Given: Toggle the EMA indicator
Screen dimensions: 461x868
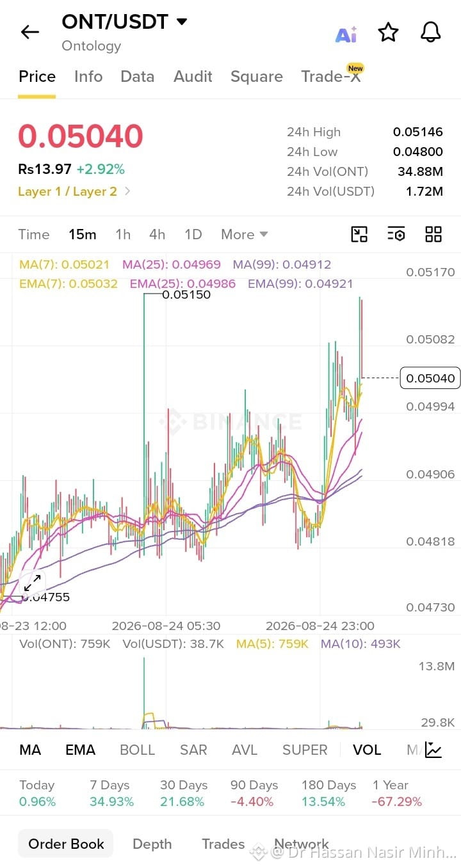Looking at the screenshot, I should click(80, 750).
